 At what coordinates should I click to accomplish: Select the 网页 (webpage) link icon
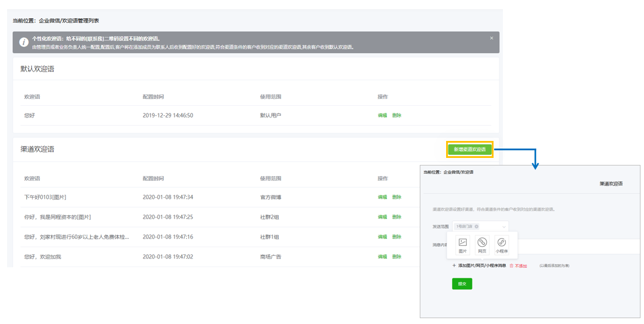pos(482,243)
